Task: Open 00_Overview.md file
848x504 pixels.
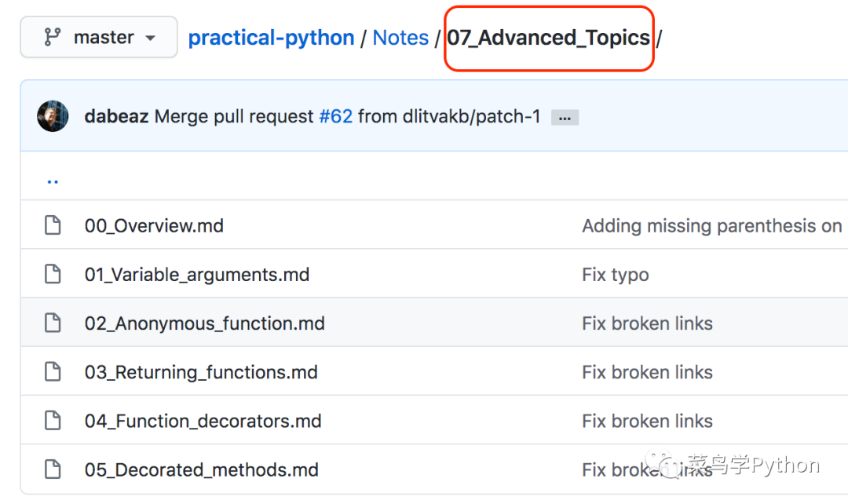Action: pos(154,225)
